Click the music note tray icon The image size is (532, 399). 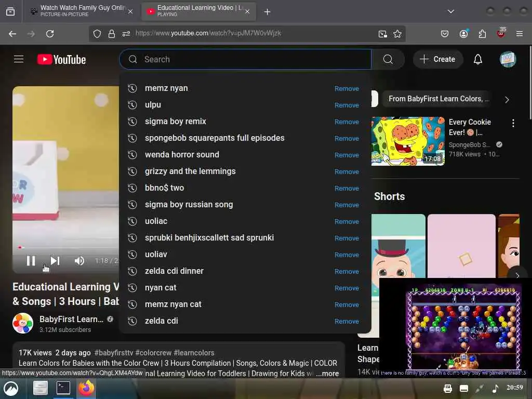tap(495, 389)
